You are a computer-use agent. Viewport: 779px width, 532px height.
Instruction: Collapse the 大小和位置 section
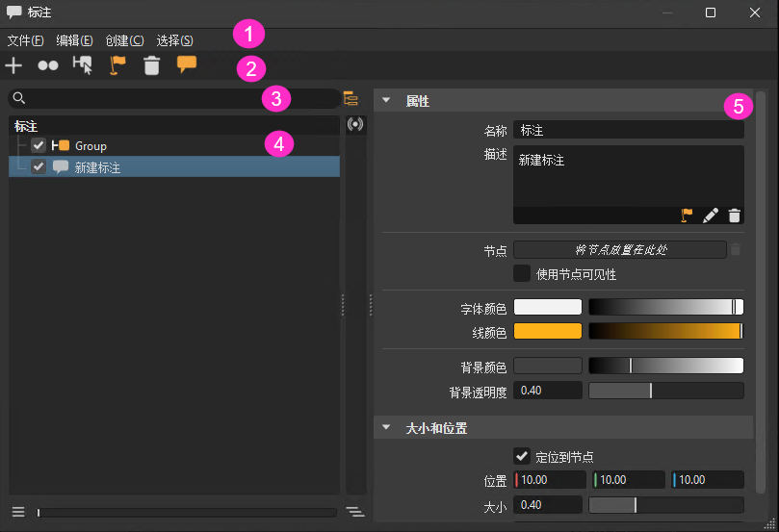point(386,427)
